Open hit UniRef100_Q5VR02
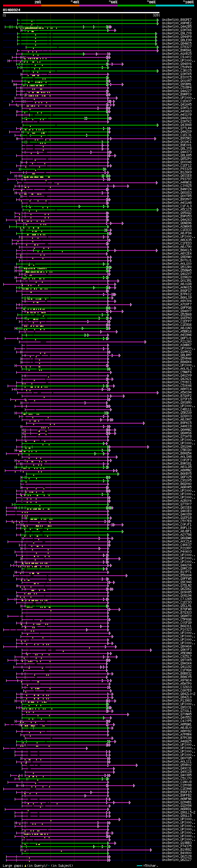 [x=177, y=765]
